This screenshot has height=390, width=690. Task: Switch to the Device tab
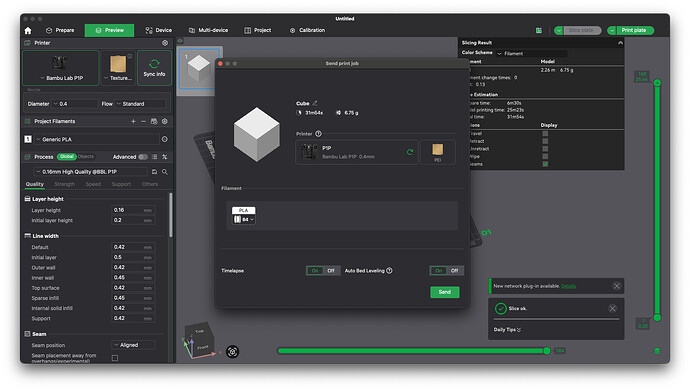point(159,30)
